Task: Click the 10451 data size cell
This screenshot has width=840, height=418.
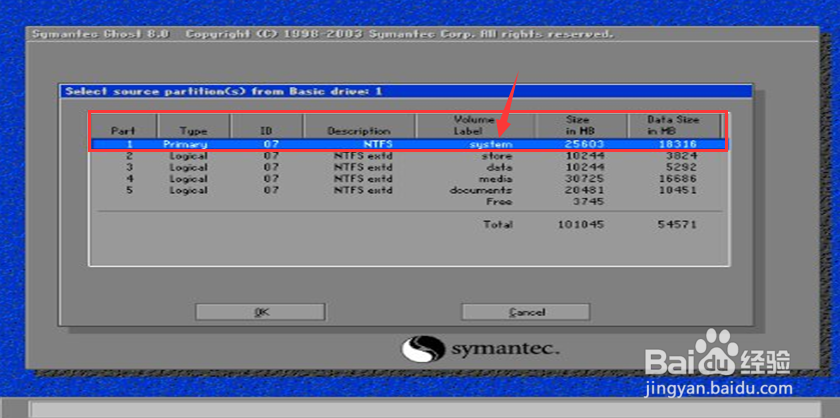Action: (678, 190)
